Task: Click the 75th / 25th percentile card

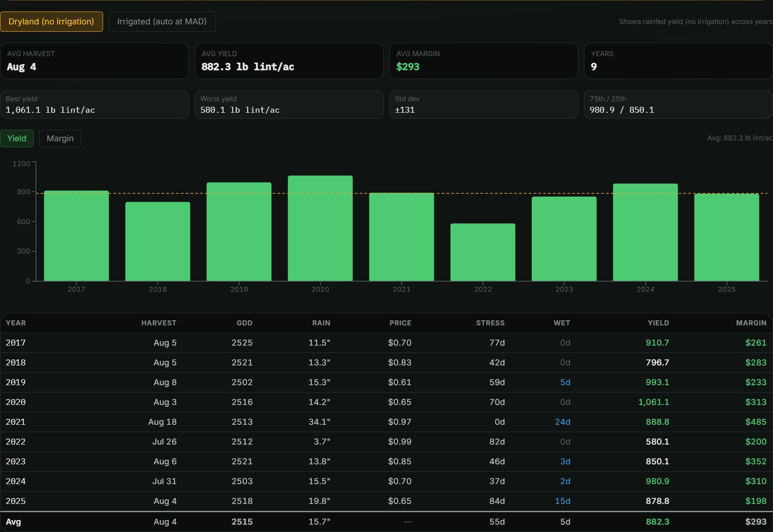Action: pos(678,104)
